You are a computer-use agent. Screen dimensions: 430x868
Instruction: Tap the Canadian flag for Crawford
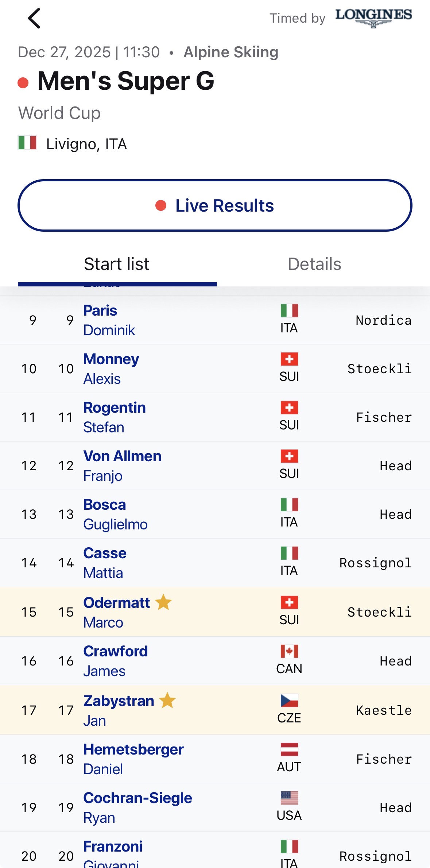(289, 651)
